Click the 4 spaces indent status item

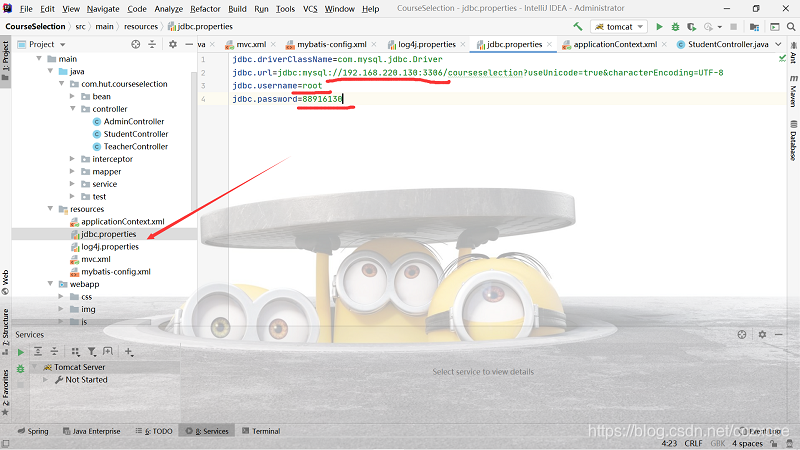tap(747, 443)
